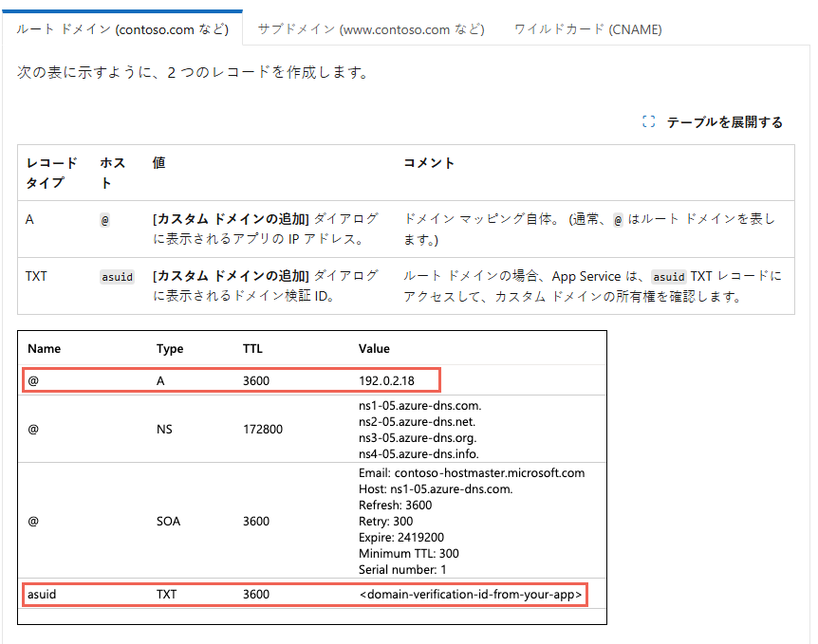Screen dimensions: 818x644
Task: Click the asuid host code in upper table
Action: pos(117,277)
